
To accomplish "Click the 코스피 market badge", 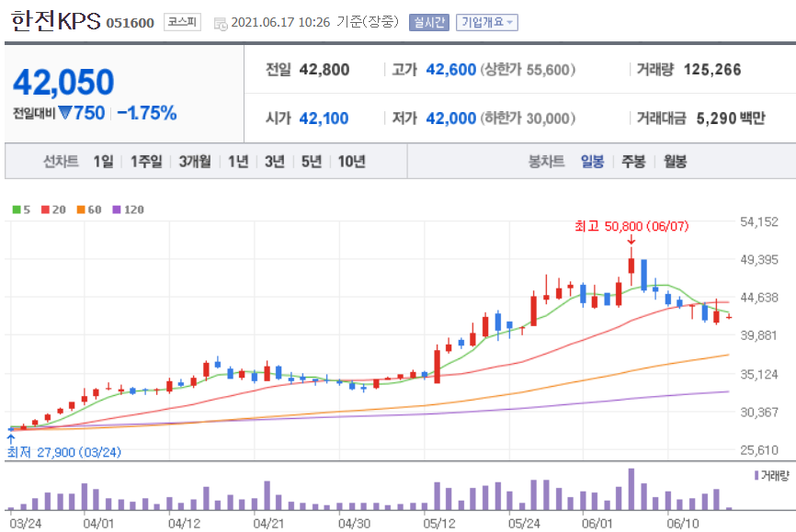I will (182, 22).
